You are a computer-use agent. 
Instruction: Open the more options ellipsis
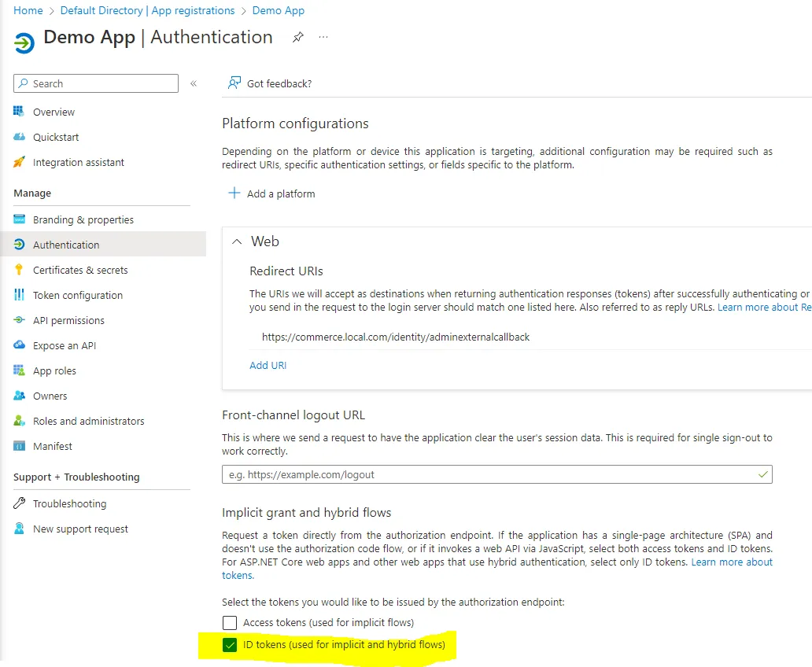(323, 37)
